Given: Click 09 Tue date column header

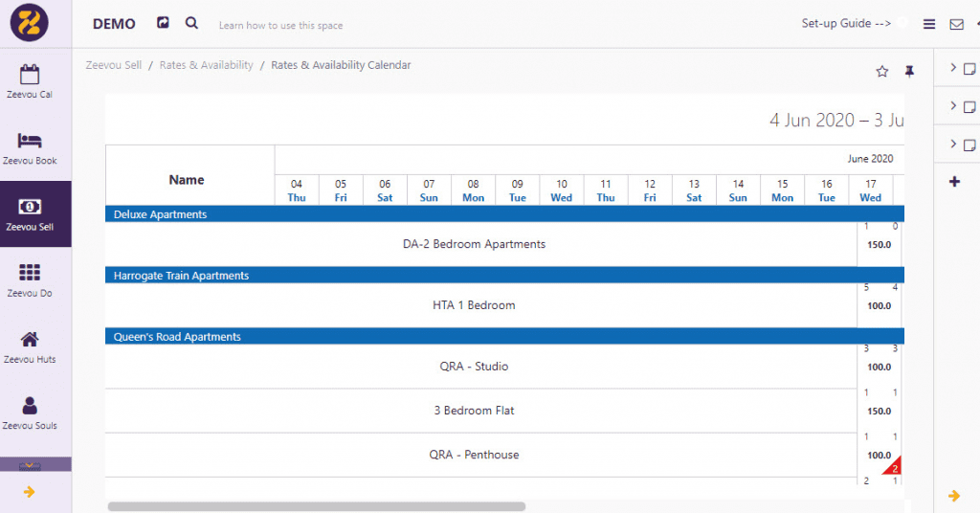Looking at the screenshot, I should pos(518,190).
